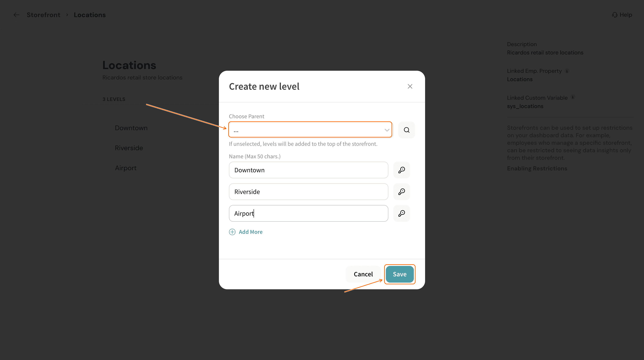Click the sys_locations variable value
This screenshot has width=644, height=360.
pos(525,106)
